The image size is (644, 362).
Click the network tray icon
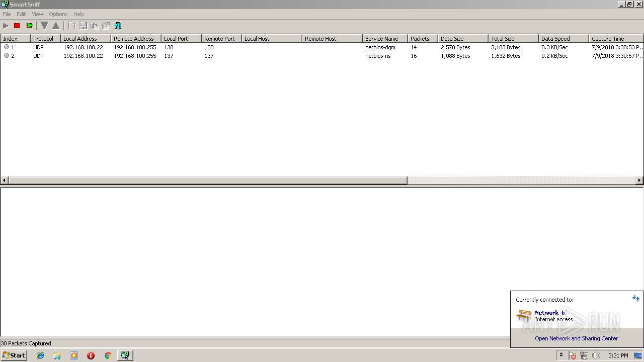pyautogui.click(x=584, y=355)
